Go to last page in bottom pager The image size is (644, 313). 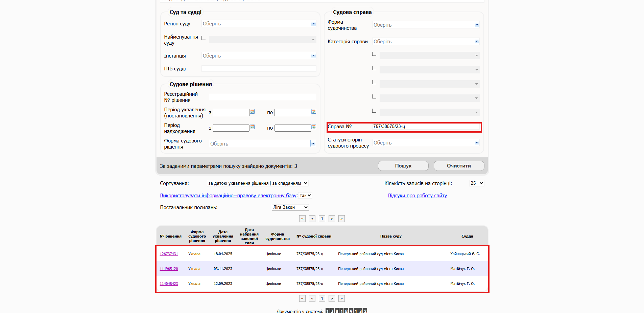[341, 298]
